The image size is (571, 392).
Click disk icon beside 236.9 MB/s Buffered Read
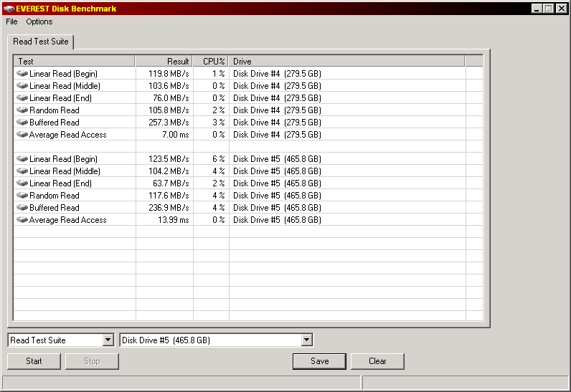point(22,208)
